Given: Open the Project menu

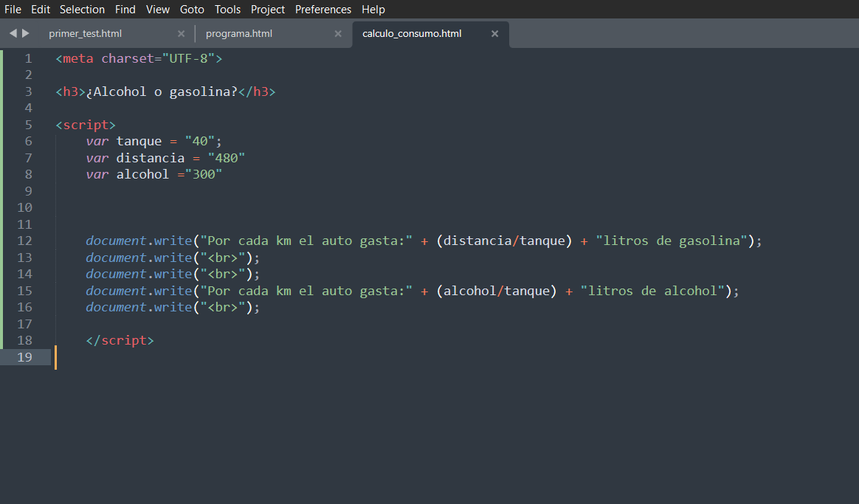Looking at the screenshot, I should [x=267, y=10].
